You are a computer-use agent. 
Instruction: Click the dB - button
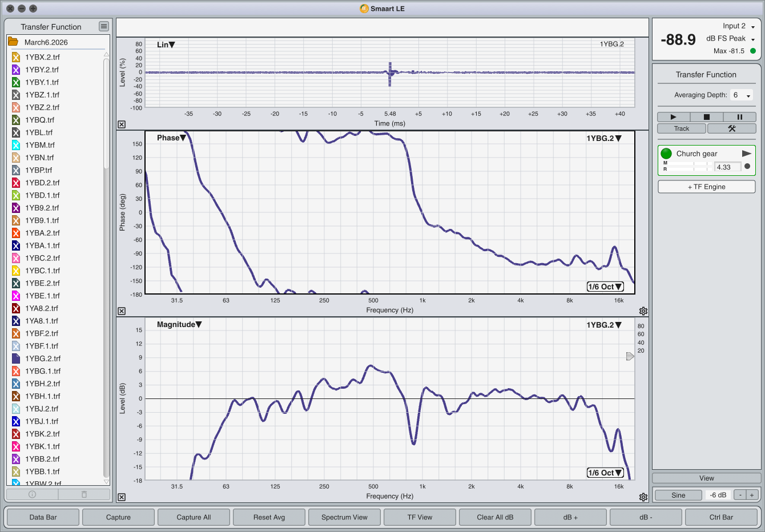coord(646,517)
